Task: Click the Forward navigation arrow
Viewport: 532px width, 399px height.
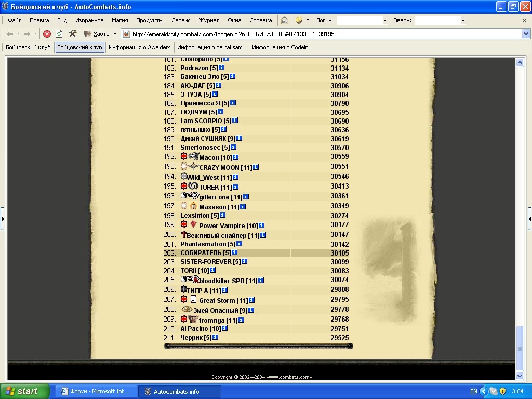Action: tap(27, 34)
